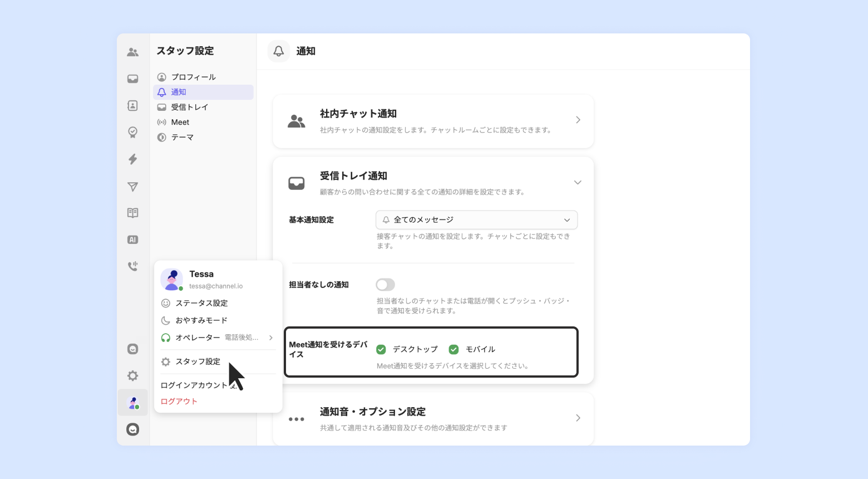Select Meet in staff settings menu
The height and width of the screenshot is (479, 868).
pos(203,122)
